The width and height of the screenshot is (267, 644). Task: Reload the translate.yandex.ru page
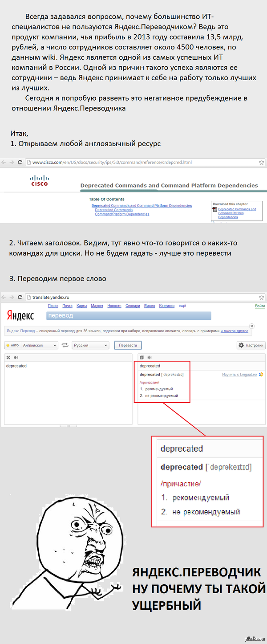[20, 297]
